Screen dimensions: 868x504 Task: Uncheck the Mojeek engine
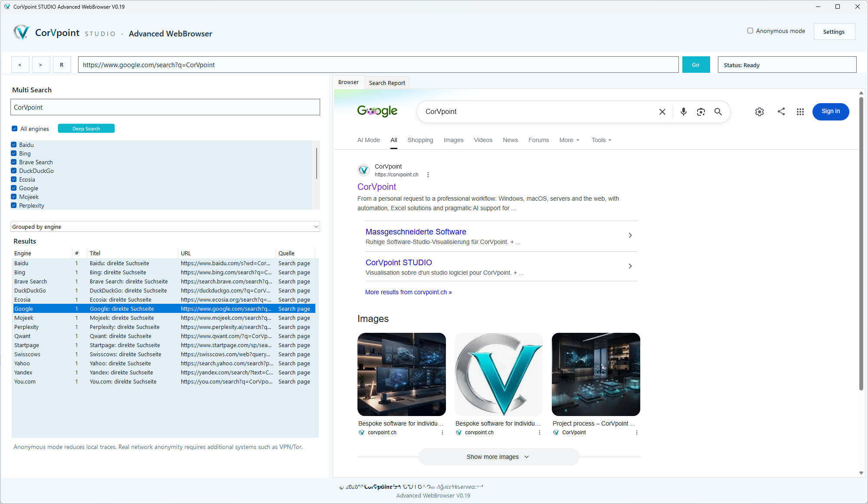[14, 197]
